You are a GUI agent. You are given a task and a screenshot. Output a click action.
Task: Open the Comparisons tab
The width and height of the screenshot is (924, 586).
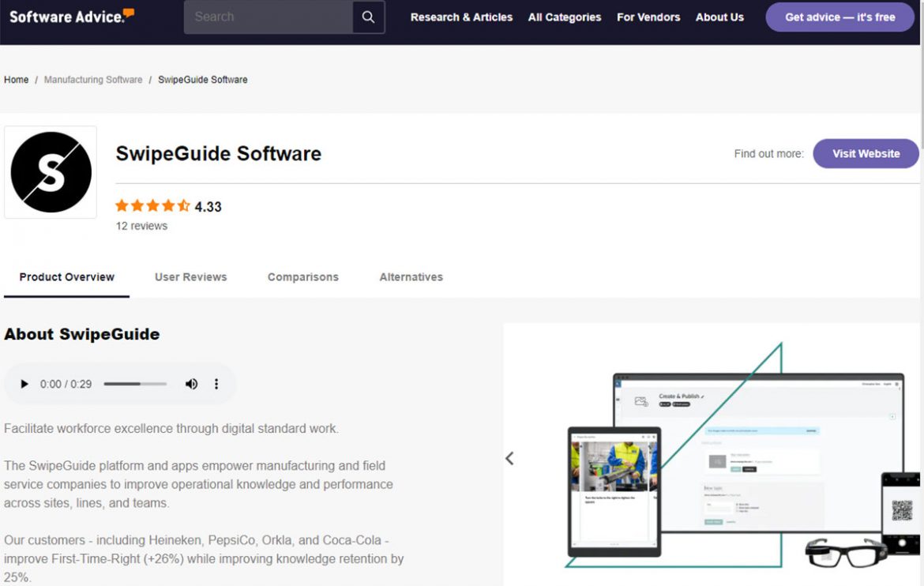point(302,277)
